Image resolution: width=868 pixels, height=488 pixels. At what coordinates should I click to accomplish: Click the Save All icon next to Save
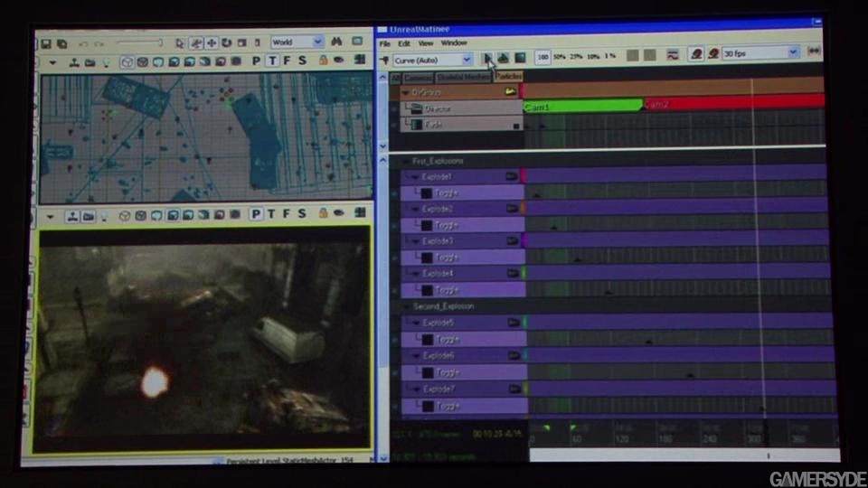pos(62,43)
